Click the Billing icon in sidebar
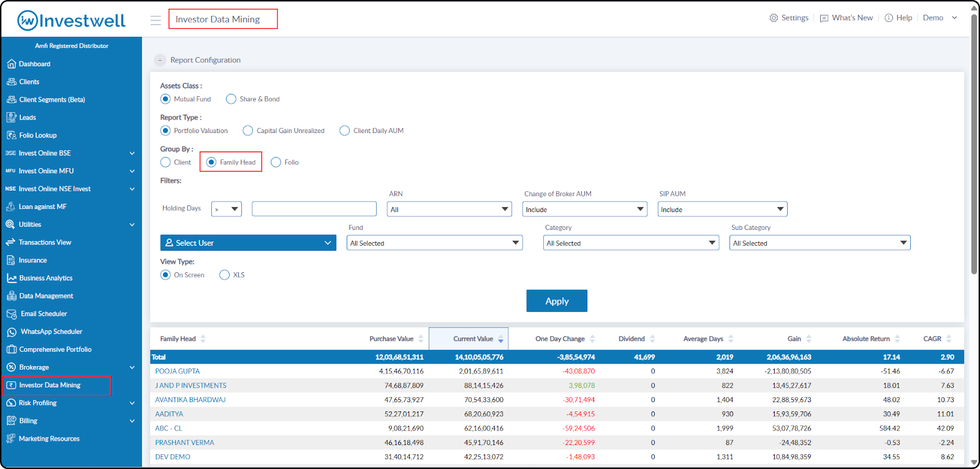Image resolution: width=980 pixels, height=469 pixels. [x=11, y=421]
